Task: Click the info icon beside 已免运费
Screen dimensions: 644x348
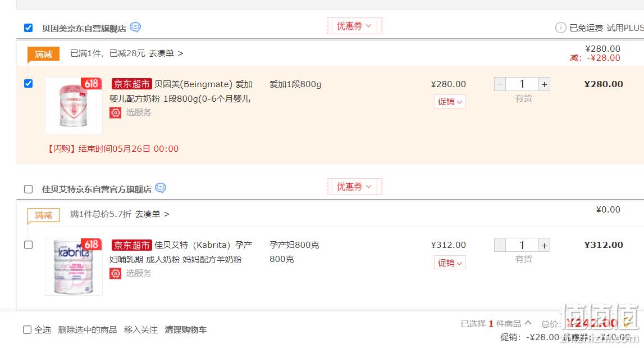Action: 561,28
